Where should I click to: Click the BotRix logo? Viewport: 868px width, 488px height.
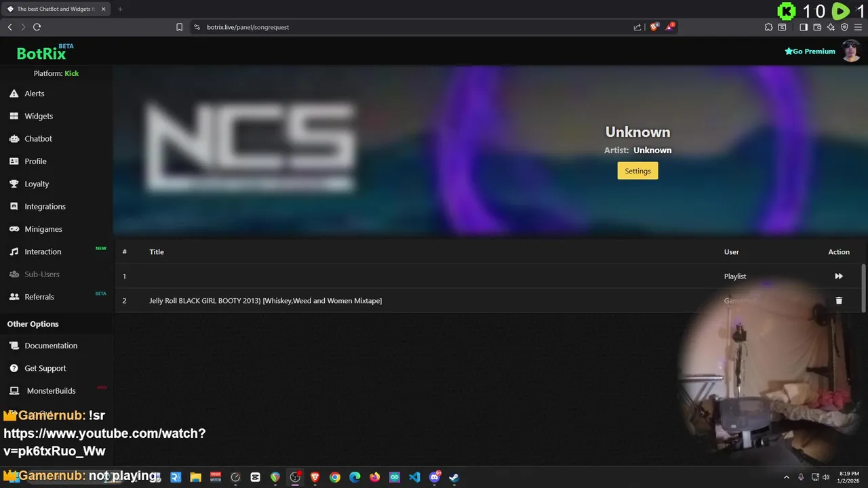click(x=41, y=54)
